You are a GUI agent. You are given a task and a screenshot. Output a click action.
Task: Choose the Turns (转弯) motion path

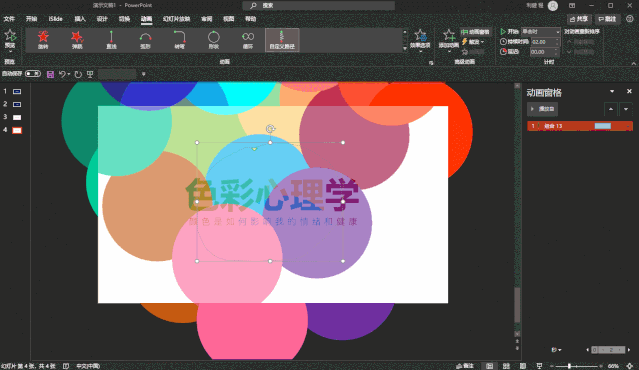tap(180, 40)
